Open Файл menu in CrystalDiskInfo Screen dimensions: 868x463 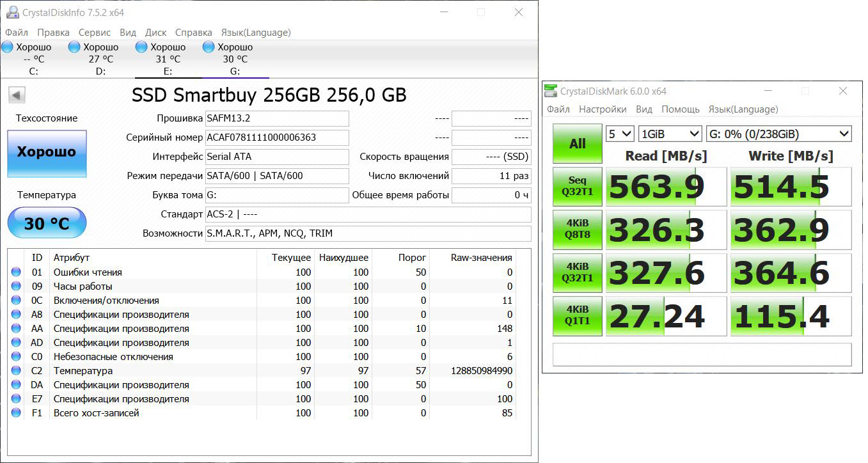[17, 32]
